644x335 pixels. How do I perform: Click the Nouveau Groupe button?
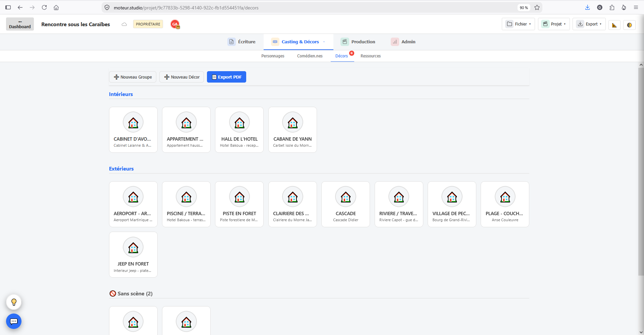pyautogui.click(x=132, y=77)
